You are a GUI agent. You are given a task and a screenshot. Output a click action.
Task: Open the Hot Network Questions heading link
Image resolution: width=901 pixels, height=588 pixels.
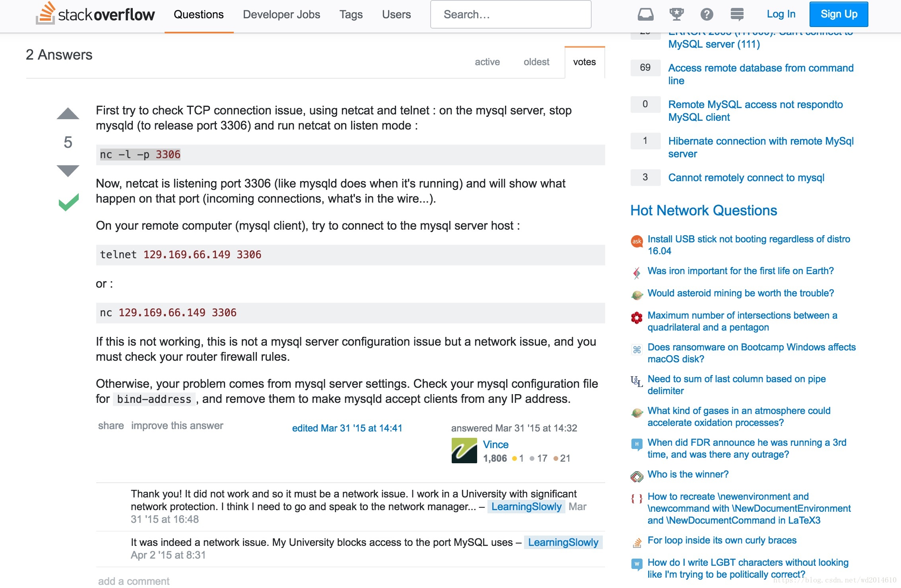[x=703, y=210]
